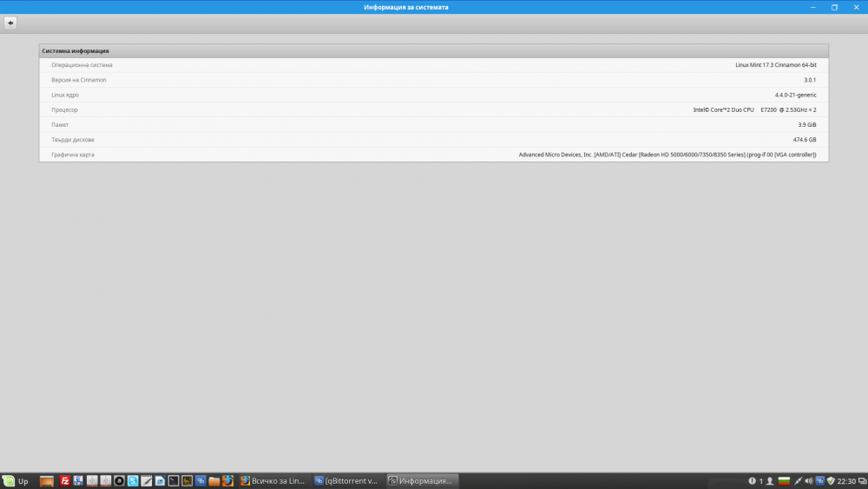The width and height of the screenshot is (868, 489).
Task: Switch to the Всичко за Lin... Firefox window
Action: tap(273, 480)
